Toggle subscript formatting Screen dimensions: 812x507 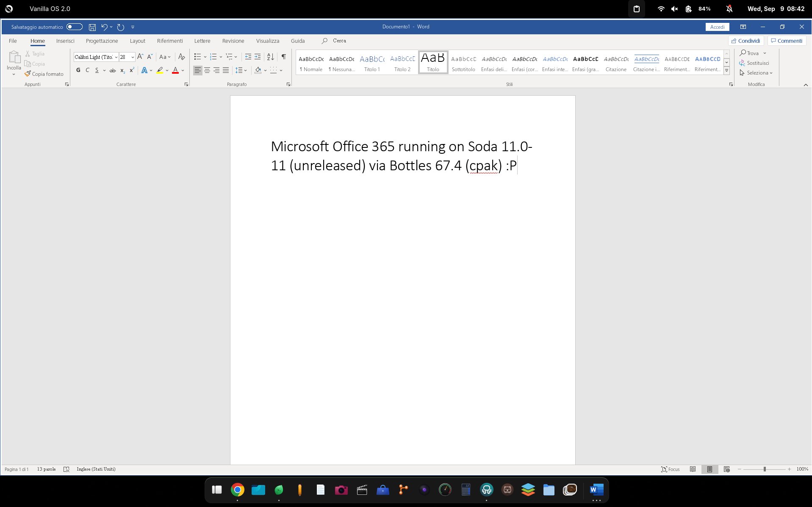pos(122,70)
